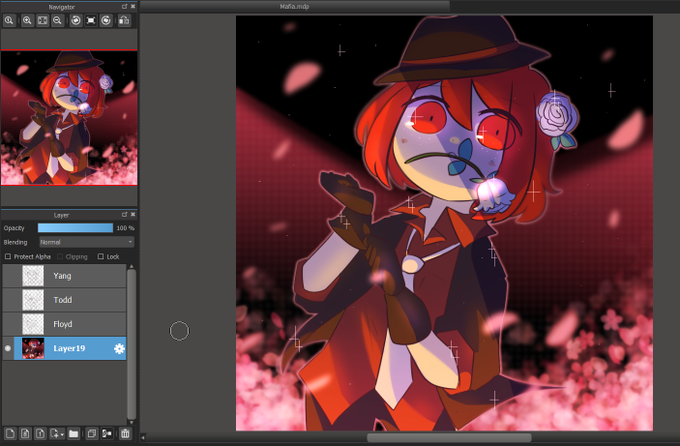The width and height of the screenshot is (680, 446).
Task: Click the Yang layer thumbnail
Action: coord(33,276)
